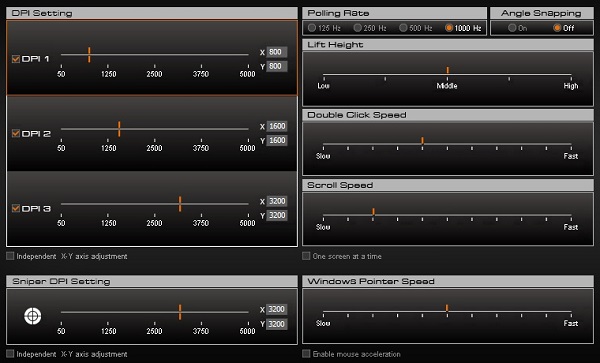Check Enable mouse acceleration
Viewport: 600px width, 363px height.
(306, 354)
